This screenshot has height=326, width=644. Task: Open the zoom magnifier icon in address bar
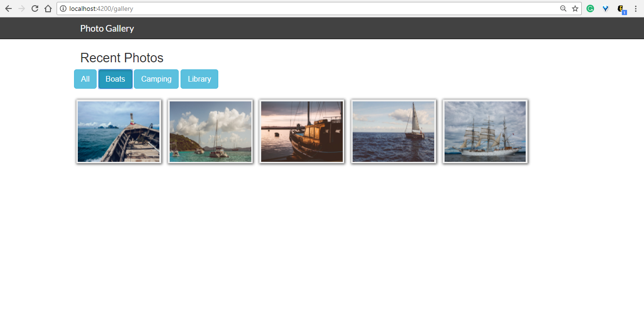click(563, 8)
